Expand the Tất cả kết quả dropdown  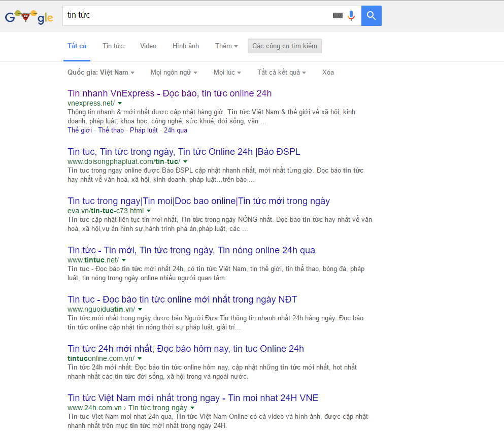281,72
